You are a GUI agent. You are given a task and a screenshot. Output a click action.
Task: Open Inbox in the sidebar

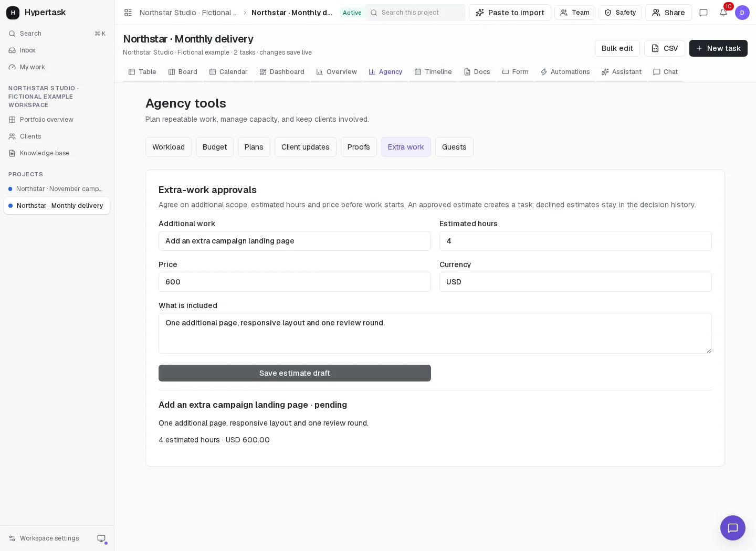pyautogui.click(x=57, y=50)
